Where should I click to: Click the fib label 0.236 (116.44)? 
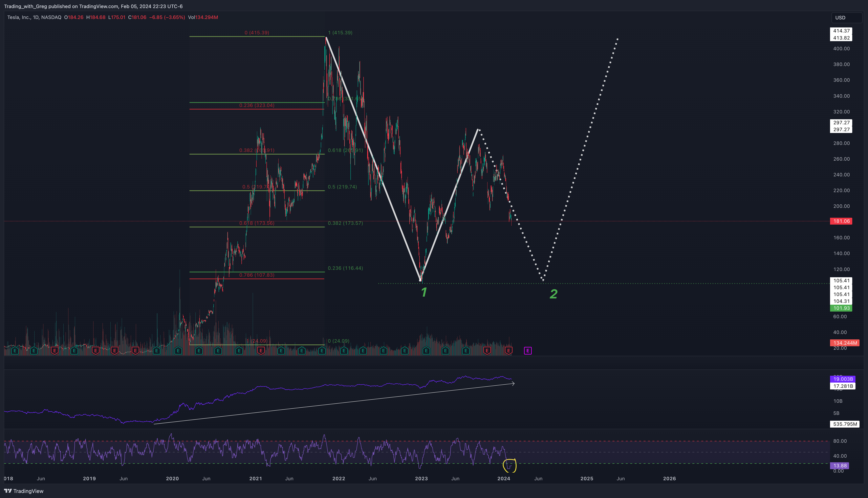pyautogui.click(x=345, y=268)
